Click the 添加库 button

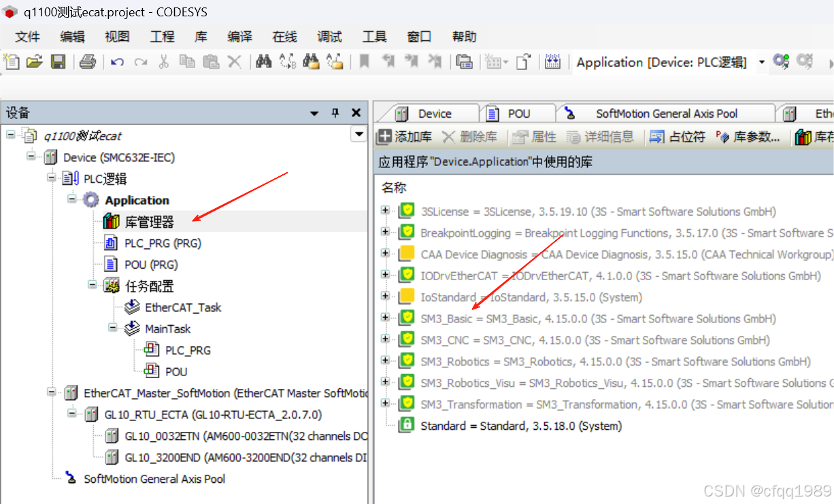pyautogui.click(x=405, y=137)
